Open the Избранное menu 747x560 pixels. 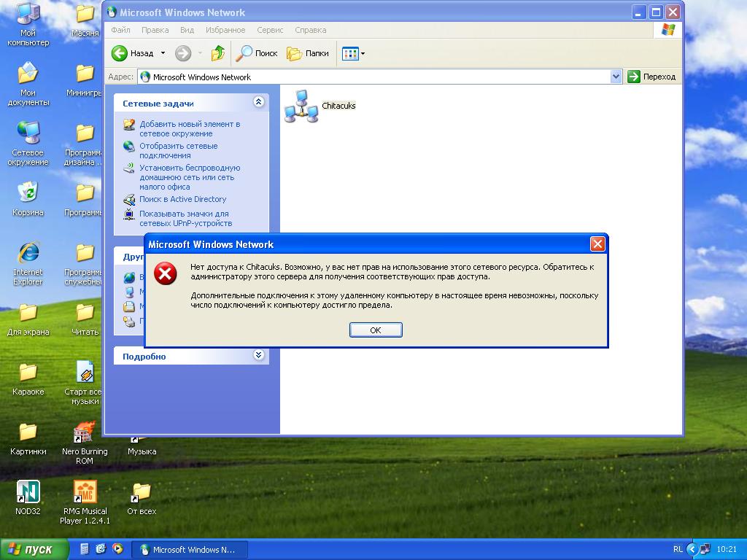point(225,30)
